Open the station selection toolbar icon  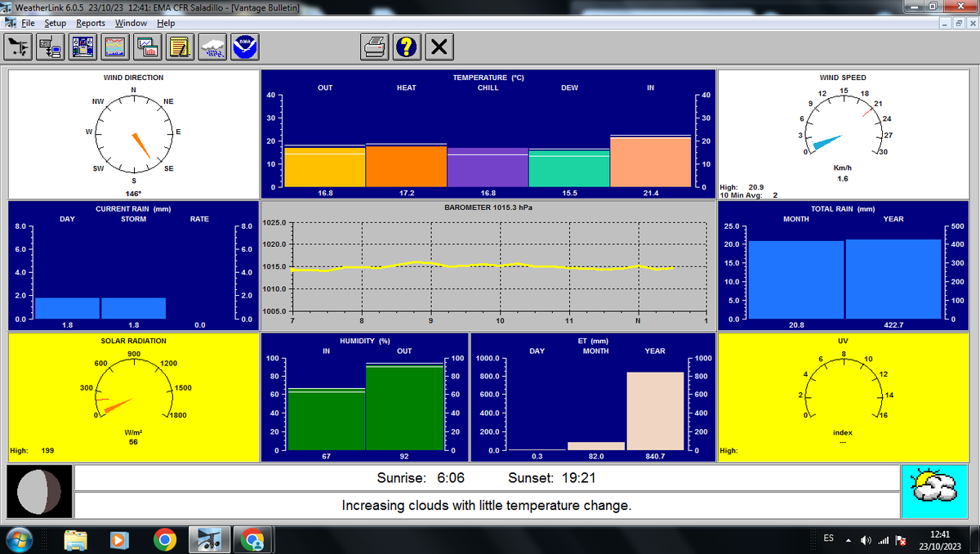(x=18, y=47)
